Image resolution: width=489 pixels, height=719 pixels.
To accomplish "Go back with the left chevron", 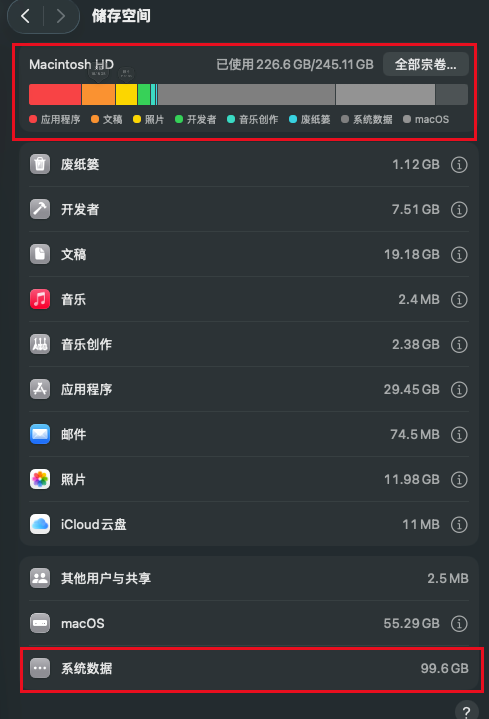I will click(x=25, y=16).
